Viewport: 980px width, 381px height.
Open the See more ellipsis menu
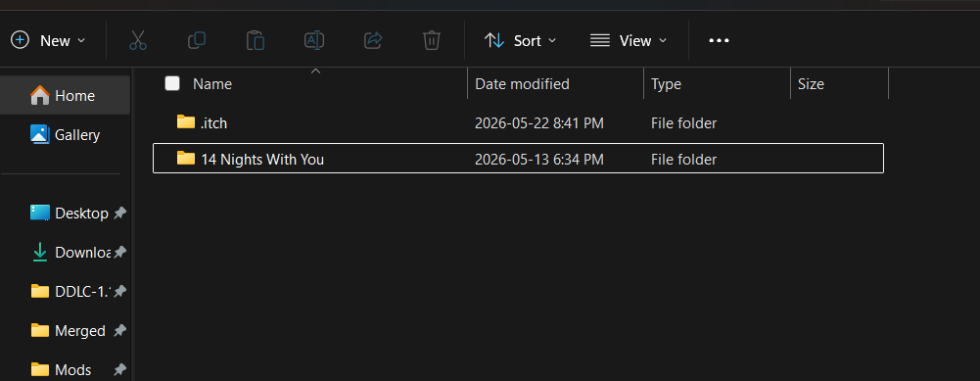pos(719,41)
